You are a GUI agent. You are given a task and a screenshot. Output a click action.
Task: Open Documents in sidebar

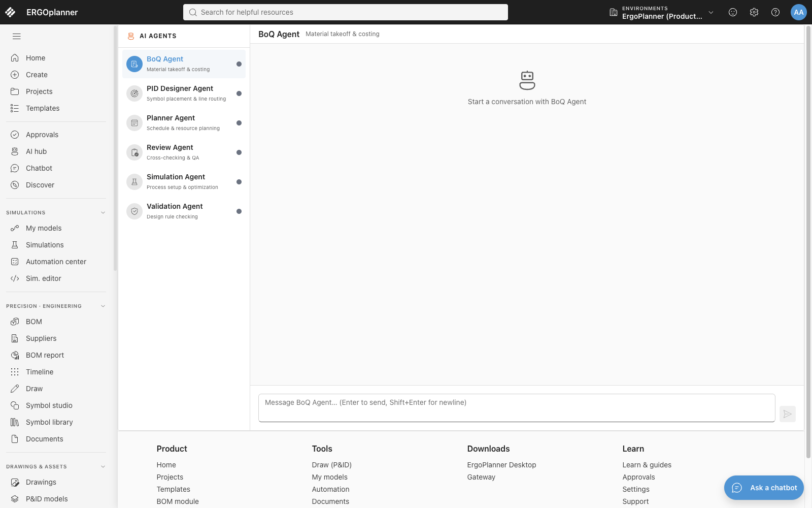56,439
